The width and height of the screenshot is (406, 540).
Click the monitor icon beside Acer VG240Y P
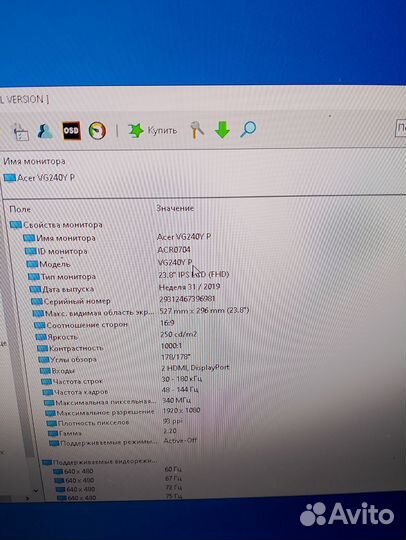point(10,178)
